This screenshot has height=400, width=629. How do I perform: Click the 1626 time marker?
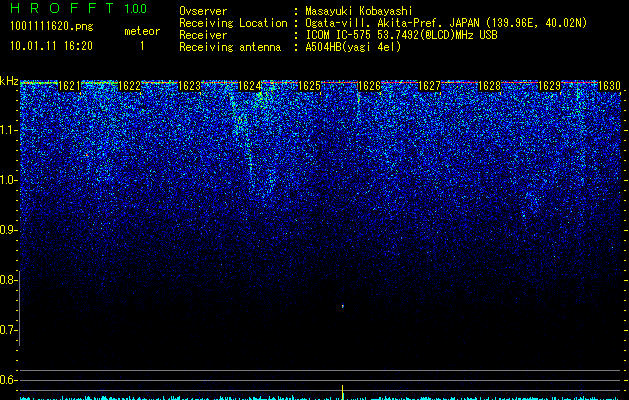tap(369, 86)
